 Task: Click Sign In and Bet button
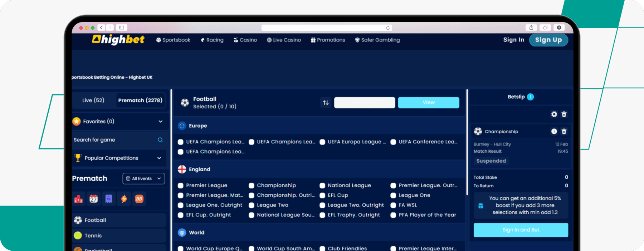click(x=521, y=230)
